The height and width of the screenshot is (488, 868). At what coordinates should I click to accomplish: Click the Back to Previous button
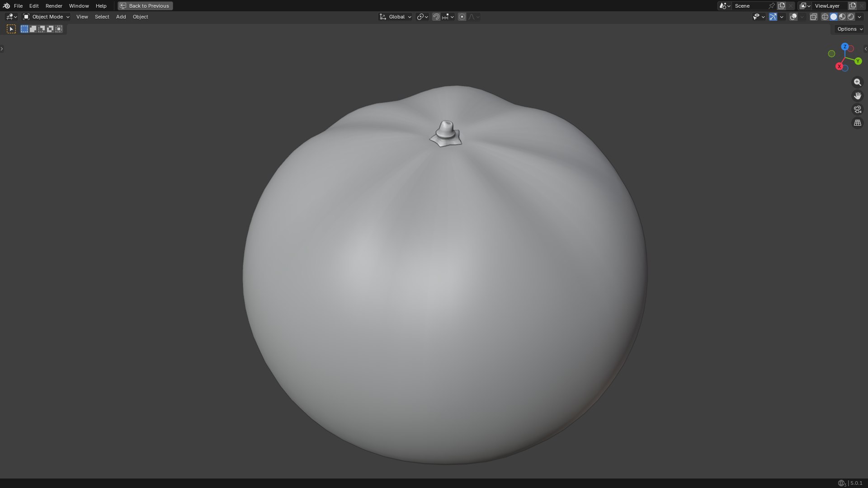click(145, 6)
